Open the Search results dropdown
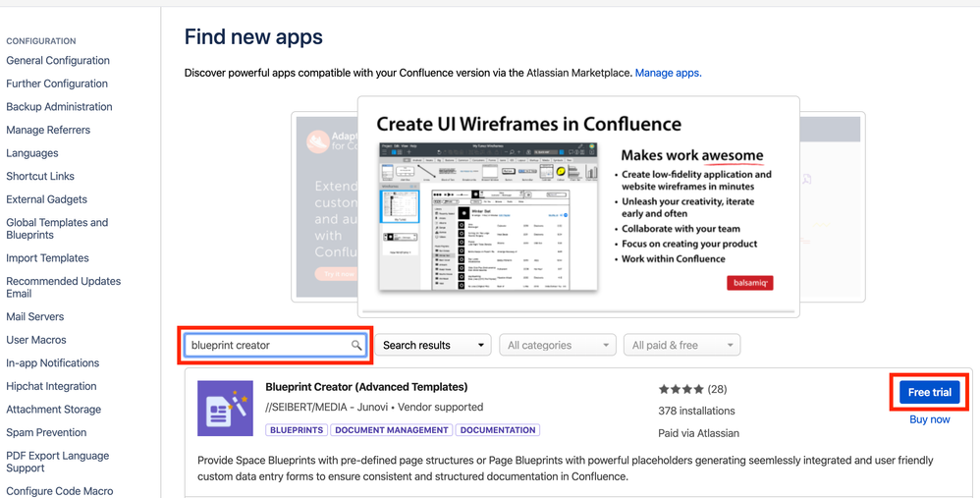This screenshot has height=498, width=980. click(433, 345)
